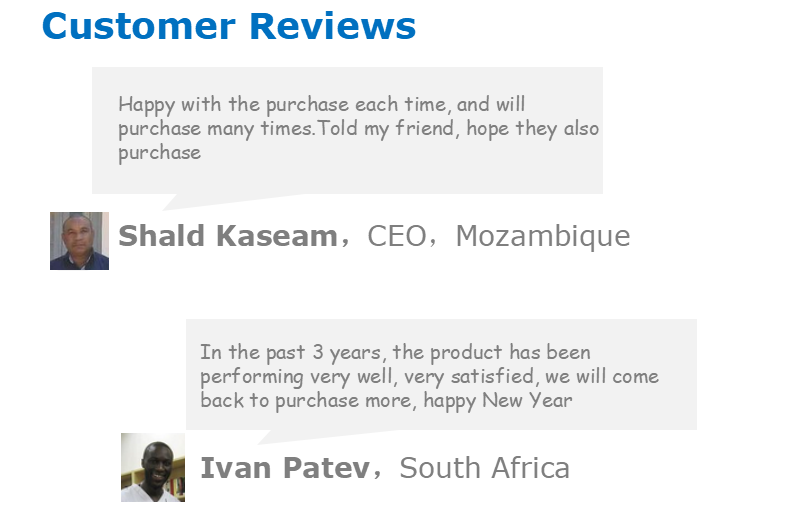Click Shald Kaseam's profile photo
Image resolution: width=796 pixels, height=515 pixels.
coord(79,240)
